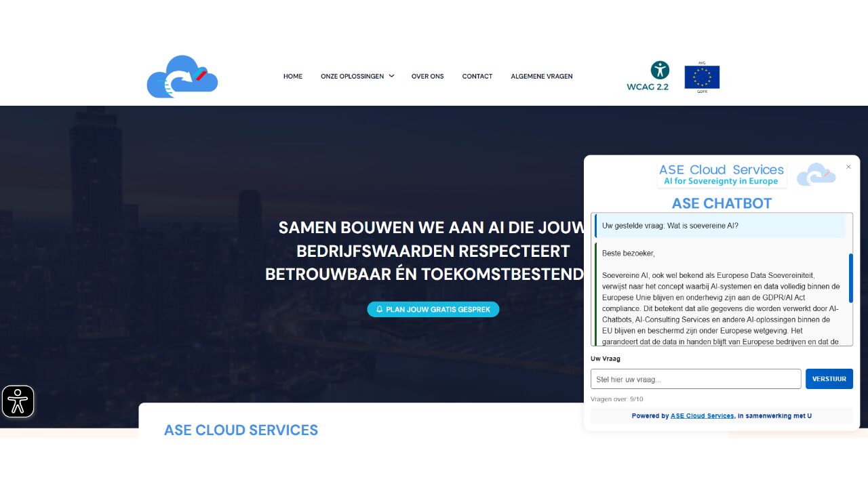Go to the Home menu item

click(293, 77)
